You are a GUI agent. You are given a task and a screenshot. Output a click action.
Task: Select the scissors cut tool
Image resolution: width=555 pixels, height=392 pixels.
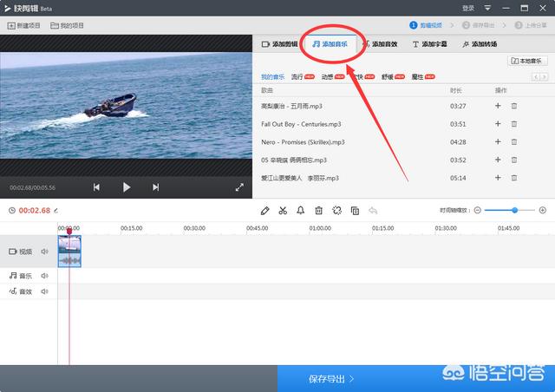pyautogui.click(x=283, y=211)
